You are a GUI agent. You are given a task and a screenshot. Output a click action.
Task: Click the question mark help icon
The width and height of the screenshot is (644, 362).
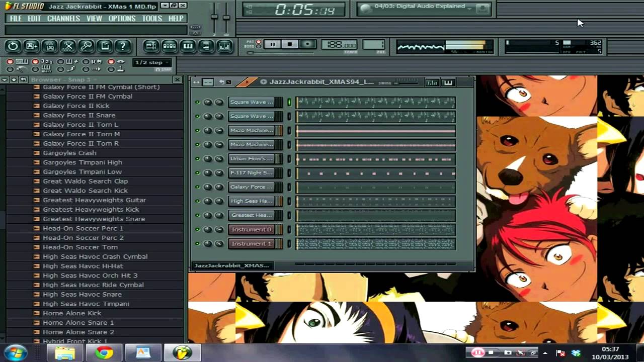[123, 46]
